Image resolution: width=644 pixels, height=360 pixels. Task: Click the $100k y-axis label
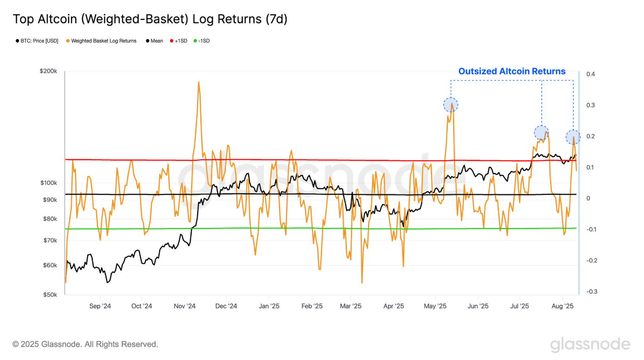48,183
